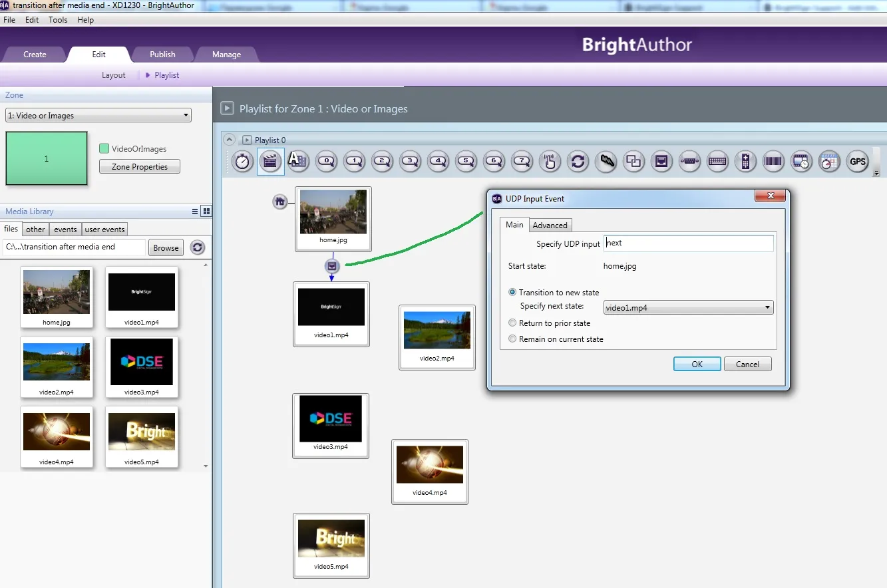The height and width of the screenshot is (588, 887).
Task: Click the Specify UDP input field
Action: click(x=689, y=243)
